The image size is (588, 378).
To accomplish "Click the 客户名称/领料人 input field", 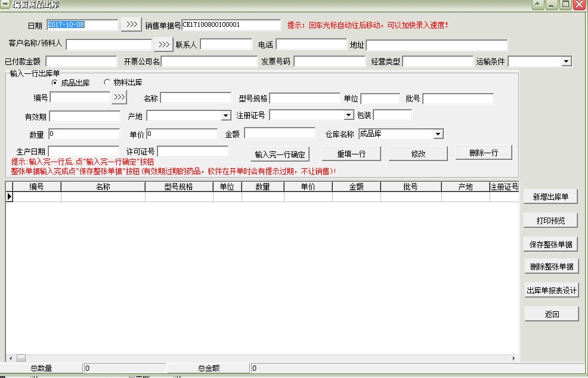I will coord(109,45).
